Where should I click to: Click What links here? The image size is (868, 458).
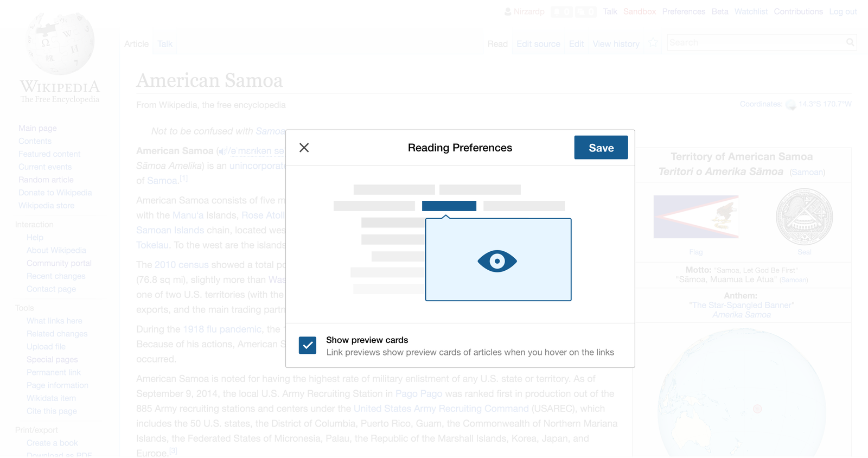pyautogui.click(x=54, y=321)
